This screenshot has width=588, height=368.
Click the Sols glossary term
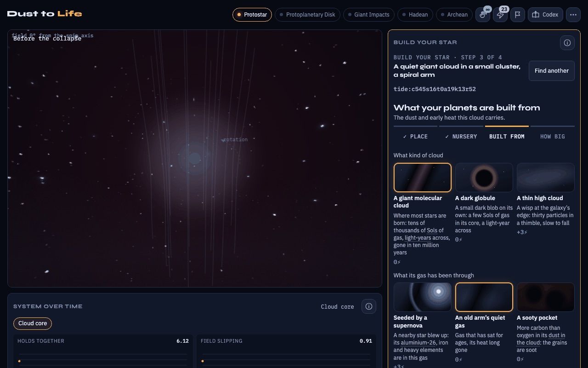[432, 230]
